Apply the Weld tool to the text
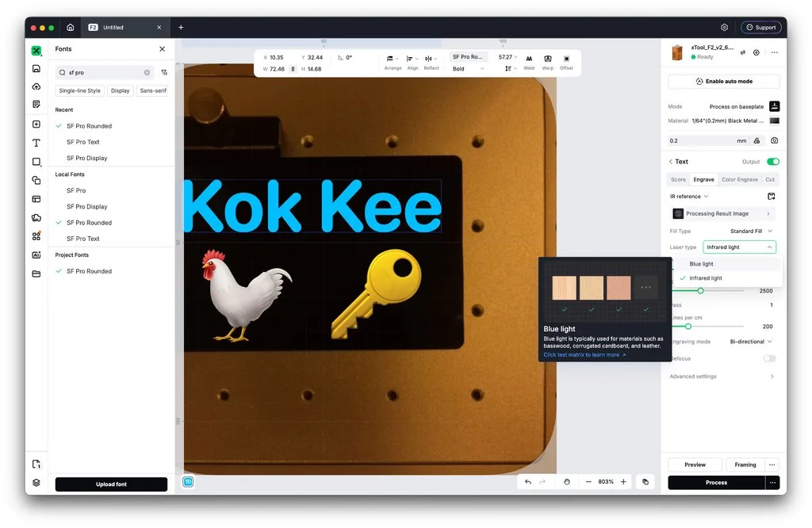812x528 pixels. 529,63
